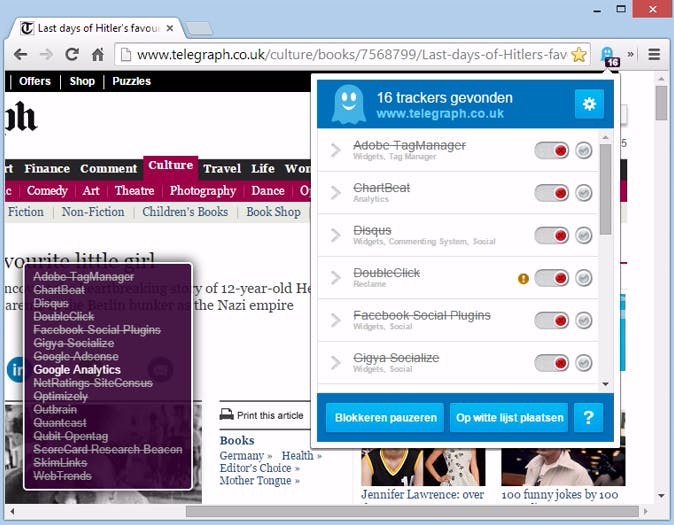Toggle blocking for Disqus
Viewport: 674px width, 525px height.
click(551, 236)
